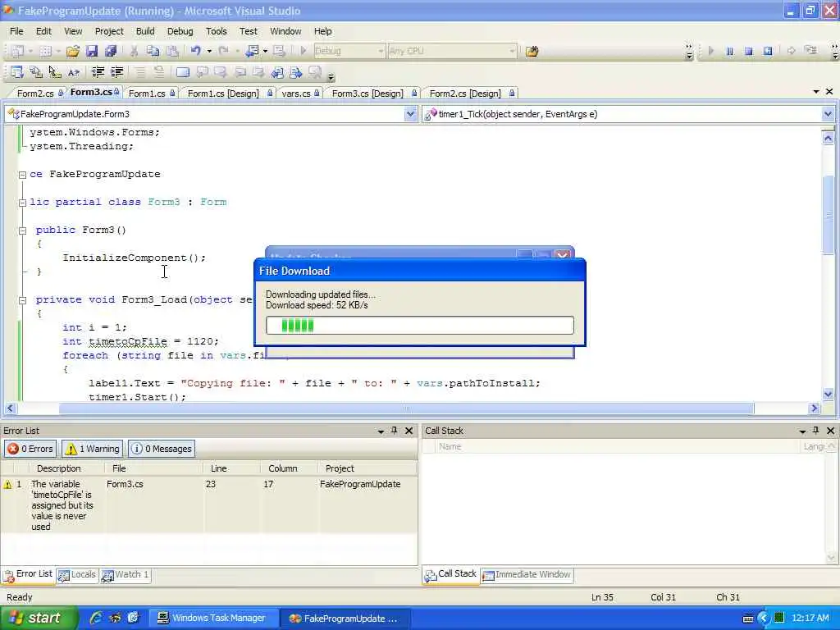
Task: Switch to the Locals tab
Action: pos(77,575)
